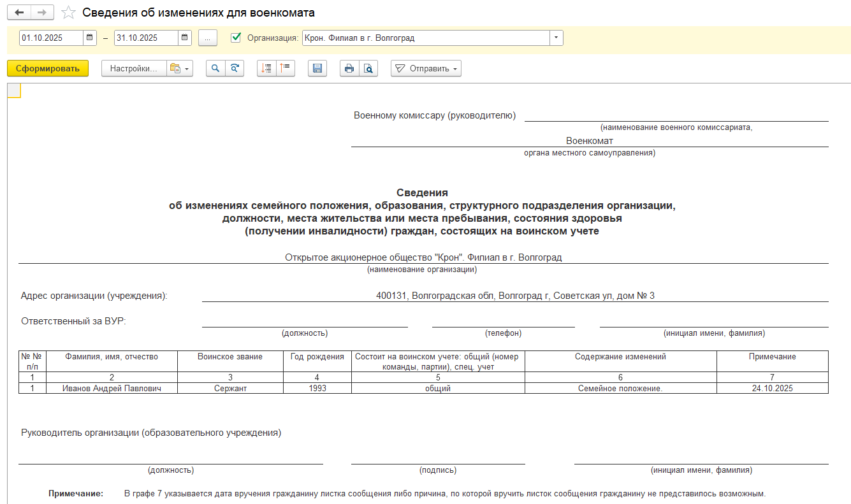Collapse all groups icon in toolbar
The width and height of the screenshot is (851, 504).
coord(286,69)
